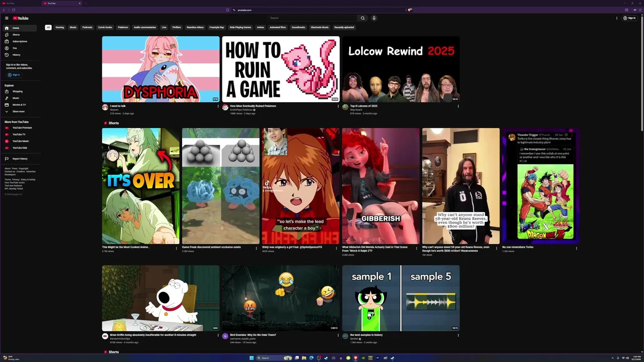This screenshot has width=644, height=362.
Task: Select the All filter chip
Action: (48, 27)
